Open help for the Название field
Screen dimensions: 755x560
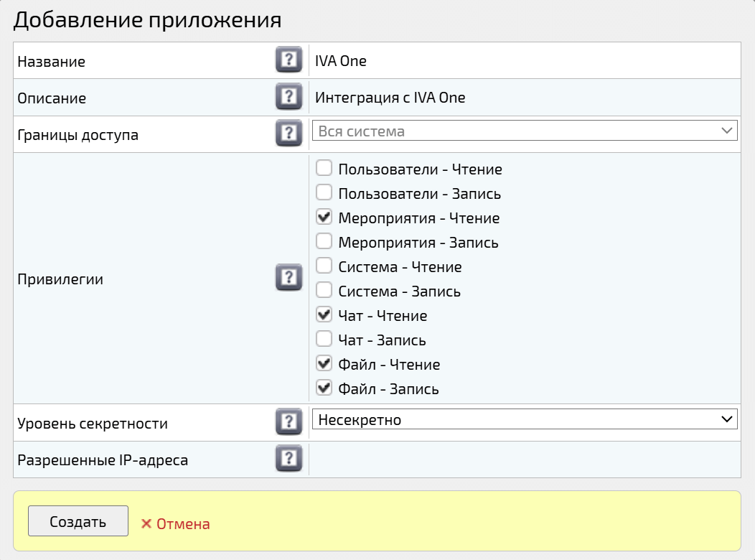coord(289,60)
